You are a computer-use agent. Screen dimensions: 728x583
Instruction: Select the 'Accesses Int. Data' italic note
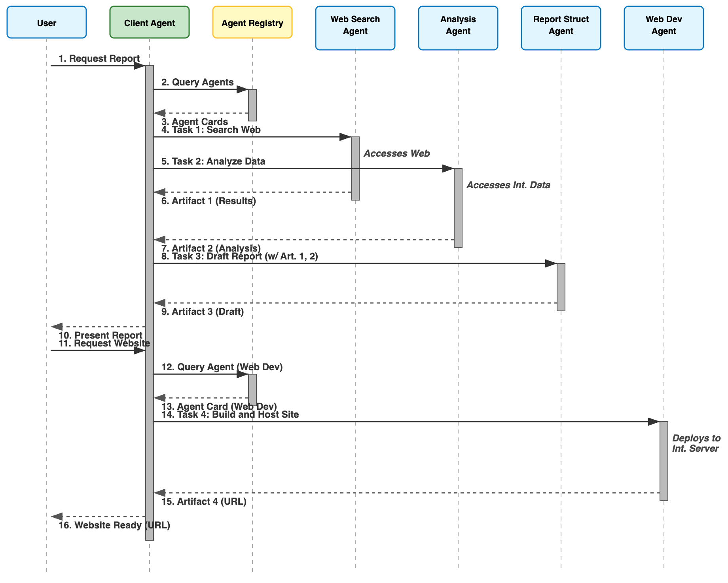pyautogui.click(x=508, y=185)
